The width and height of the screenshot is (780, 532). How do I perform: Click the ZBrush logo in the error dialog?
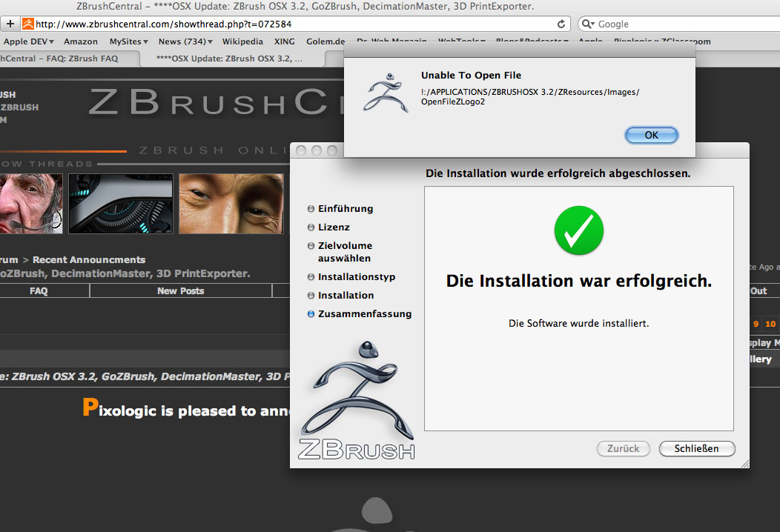tap(386, 92)
